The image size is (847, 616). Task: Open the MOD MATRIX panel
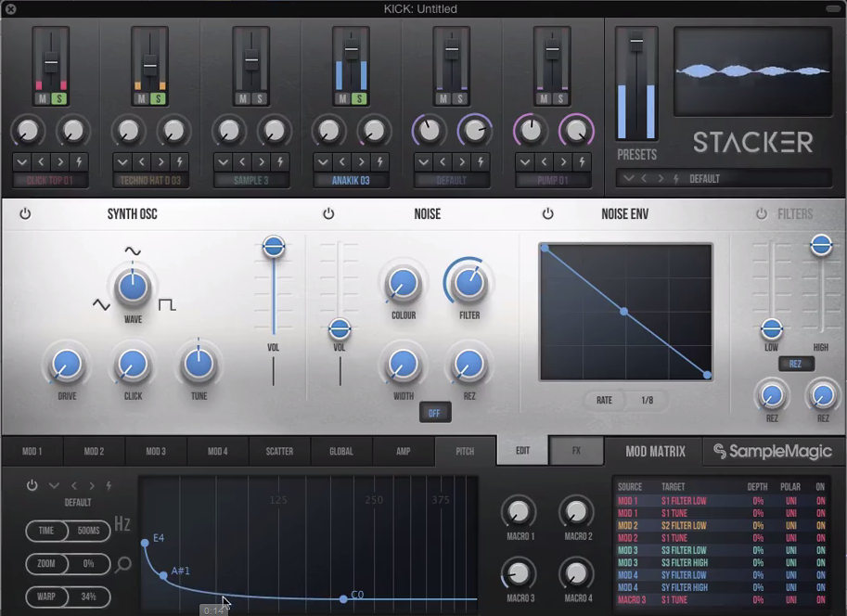tap(655, 451)
